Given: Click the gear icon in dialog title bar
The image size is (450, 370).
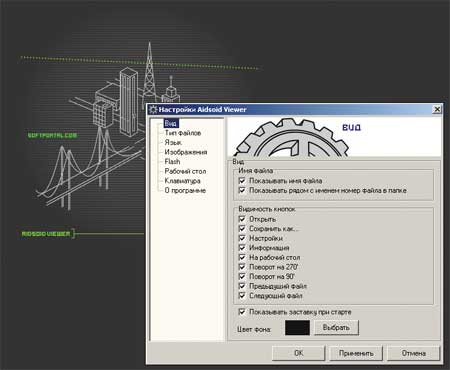Looking at the screenshot, I should (153, 109).
